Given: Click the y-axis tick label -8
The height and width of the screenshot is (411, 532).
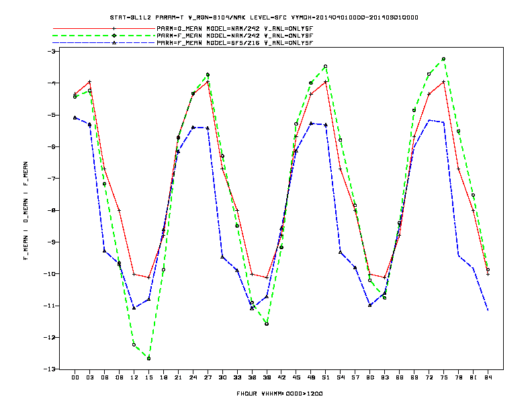Looking at the screenshot, I should tap(52, 210).
